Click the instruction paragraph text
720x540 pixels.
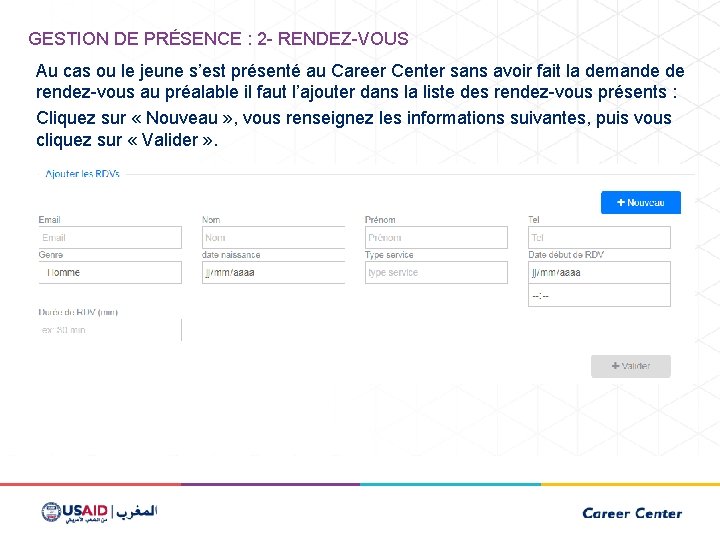pos(360,105)
